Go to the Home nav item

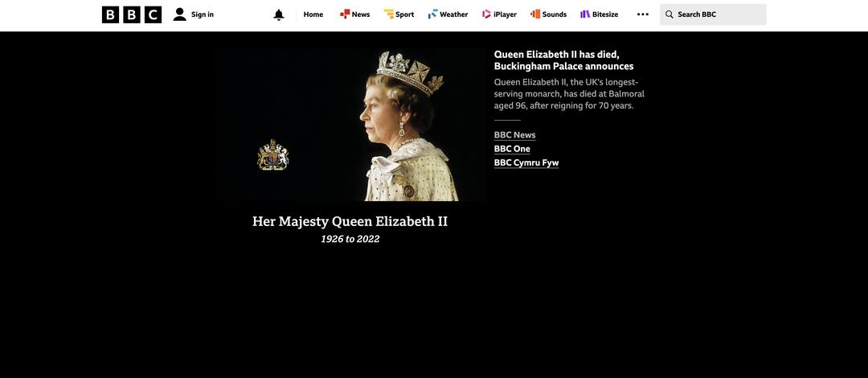coord(313,14)
